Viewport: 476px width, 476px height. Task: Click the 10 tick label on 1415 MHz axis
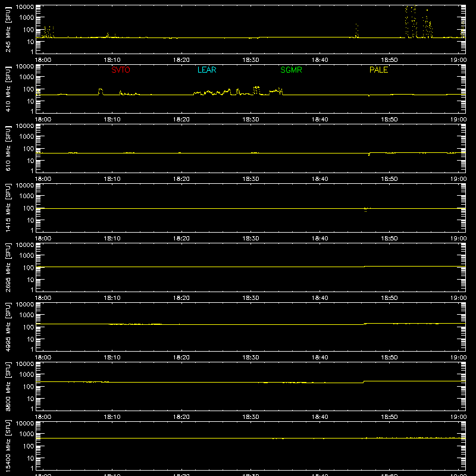click(30, 220)
